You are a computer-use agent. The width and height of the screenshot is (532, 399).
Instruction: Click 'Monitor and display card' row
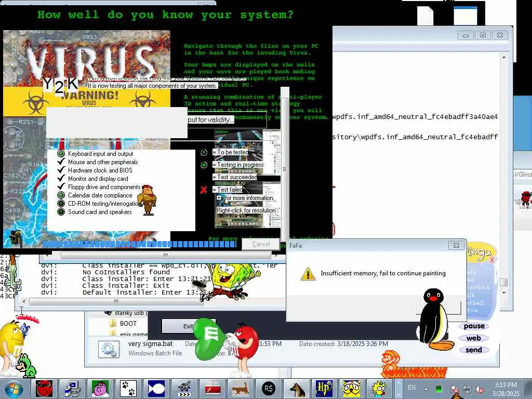(x=98, y=179)
